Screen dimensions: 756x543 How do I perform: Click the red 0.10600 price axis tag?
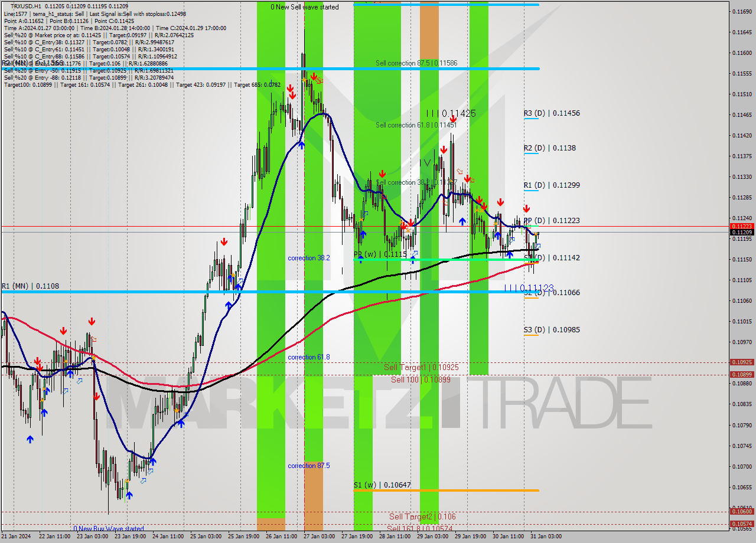tap(742, 512)
